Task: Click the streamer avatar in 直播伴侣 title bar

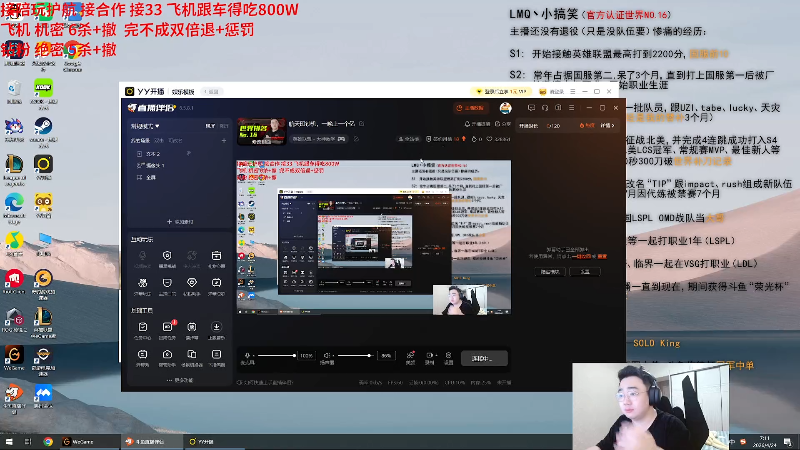Action: pyautogui.click(x=506, y=108)
